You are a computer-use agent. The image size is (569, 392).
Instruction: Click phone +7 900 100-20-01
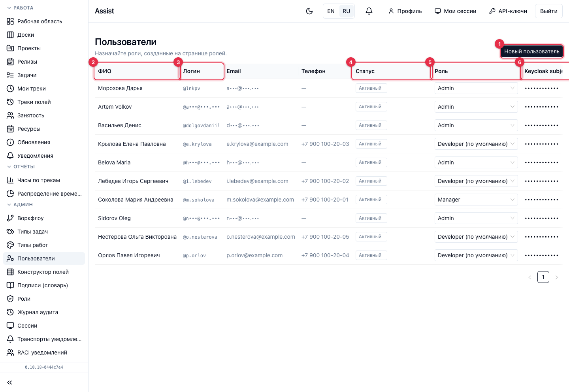(x=325, y=200)
